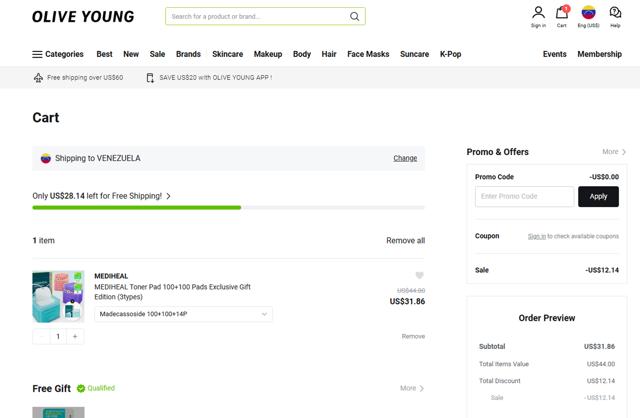Click the airplane free shipping icon
Screen dimensions: 640x418
(38, 78)
